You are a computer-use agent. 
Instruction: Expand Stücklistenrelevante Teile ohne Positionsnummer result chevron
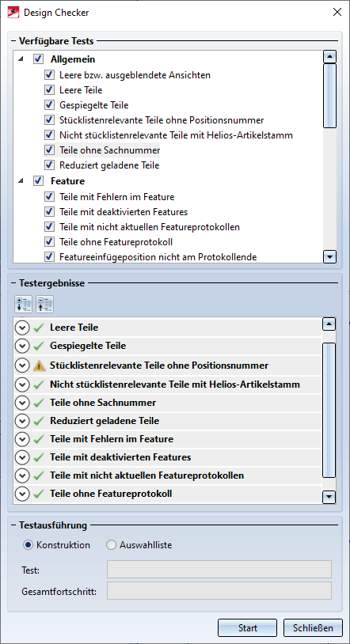click(22, 366)
